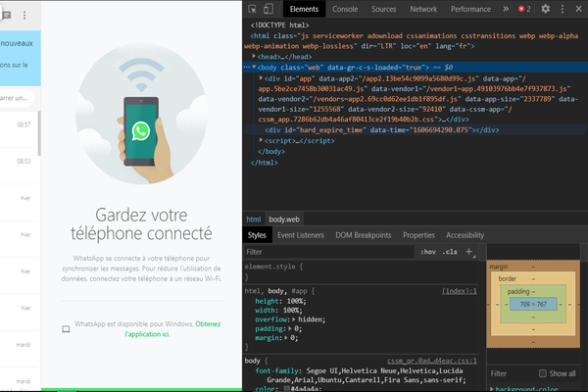Viewport: 588px width, 392px height.
Task: Click the 709 × 767 box model content
Action: coord(533,304)
